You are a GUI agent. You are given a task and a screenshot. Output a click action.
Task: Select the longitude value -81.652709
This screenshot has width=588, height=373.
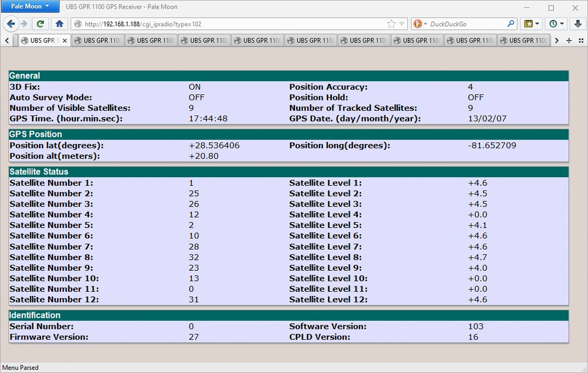click(x=492, y=145)
